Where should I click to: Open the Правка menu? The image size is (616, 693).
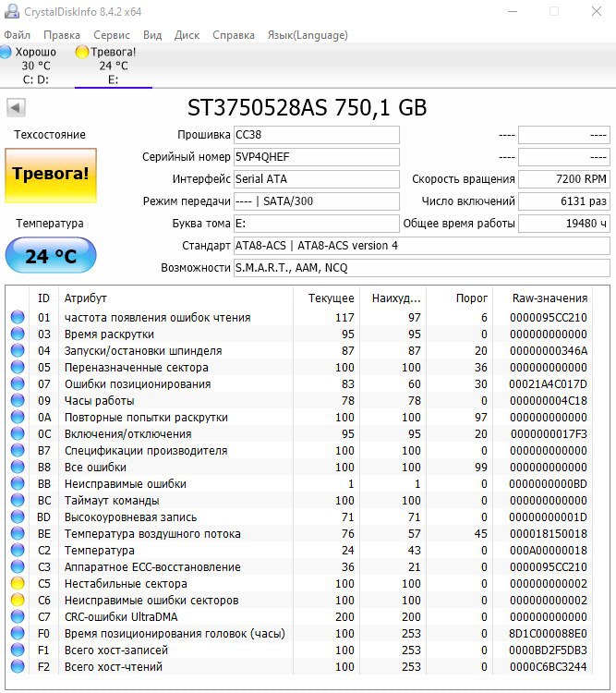coord(62,35)
